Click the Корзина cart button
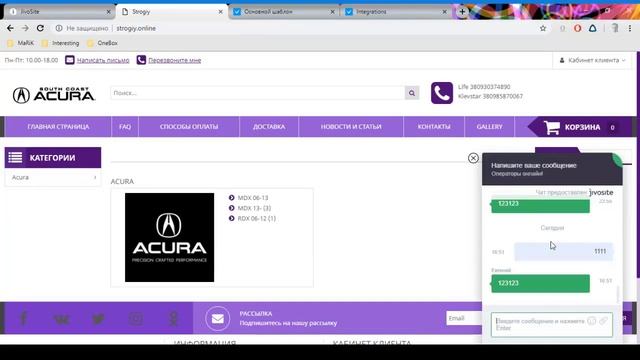 (580, 127)
